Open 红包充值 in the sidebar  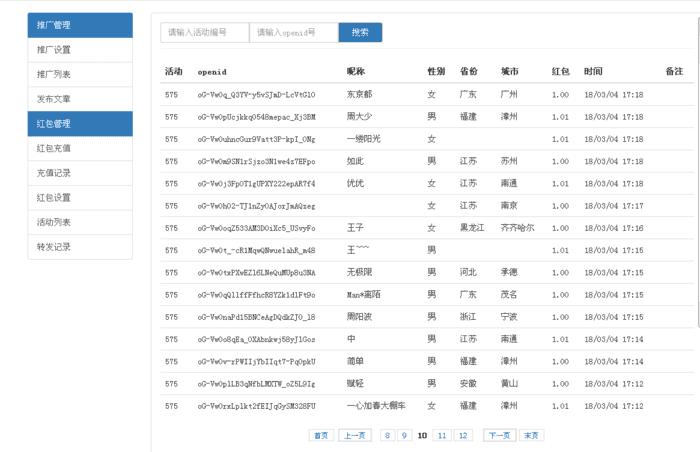80,148
